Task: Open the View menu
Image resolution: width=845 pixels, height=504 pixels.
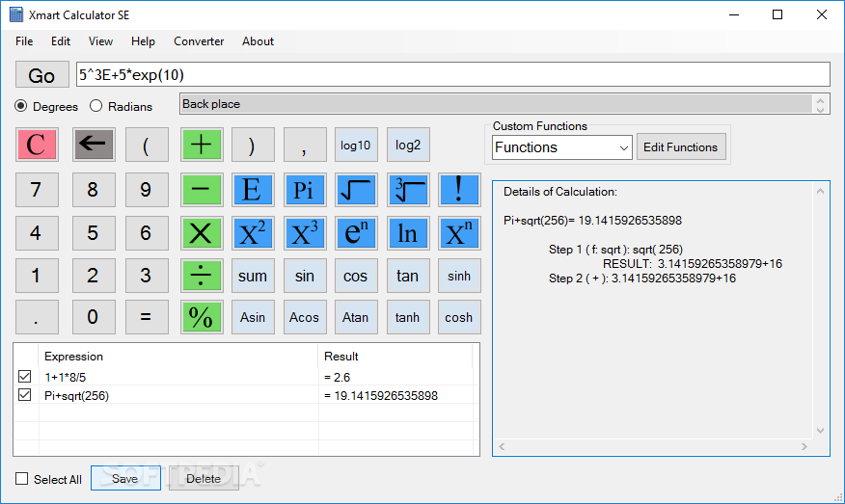Action: click(x=100, y=41)
